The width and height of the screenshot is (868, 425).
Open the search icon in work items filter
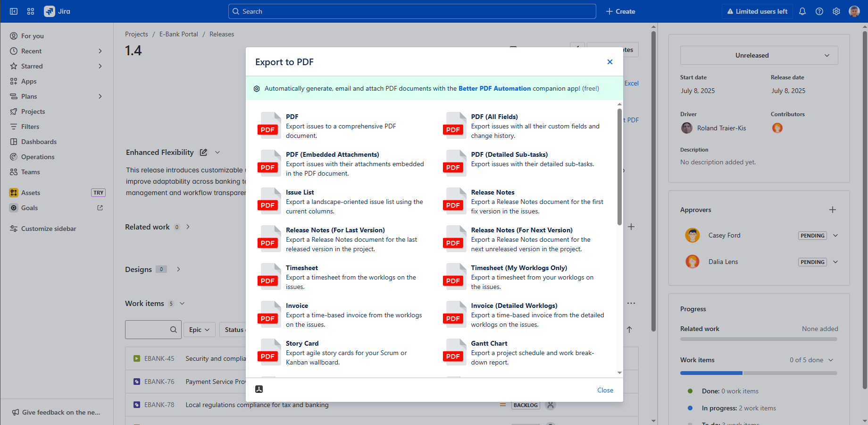174,330
